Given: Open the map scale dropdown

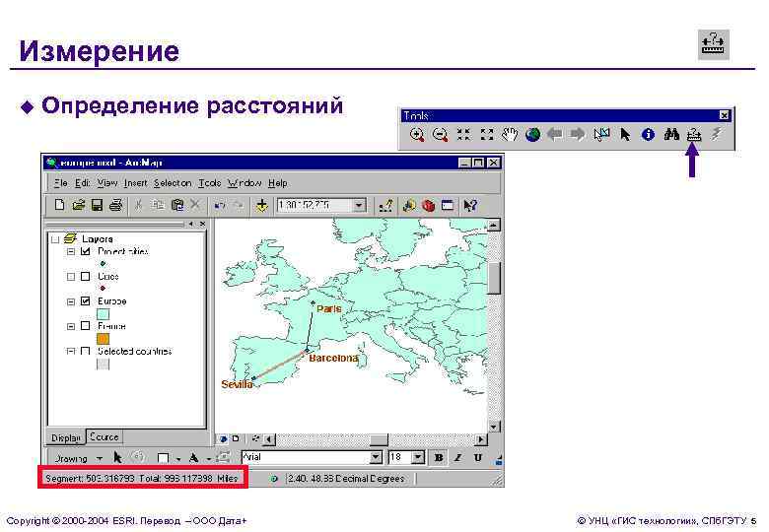Looking at the screenshot, I should click(x=360, y=205).
